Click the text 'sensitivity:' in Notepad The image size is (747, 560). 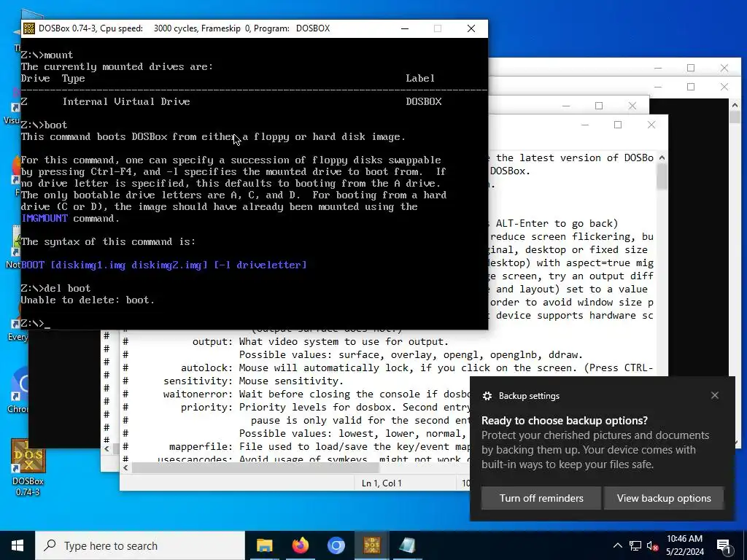coord(198,381)
